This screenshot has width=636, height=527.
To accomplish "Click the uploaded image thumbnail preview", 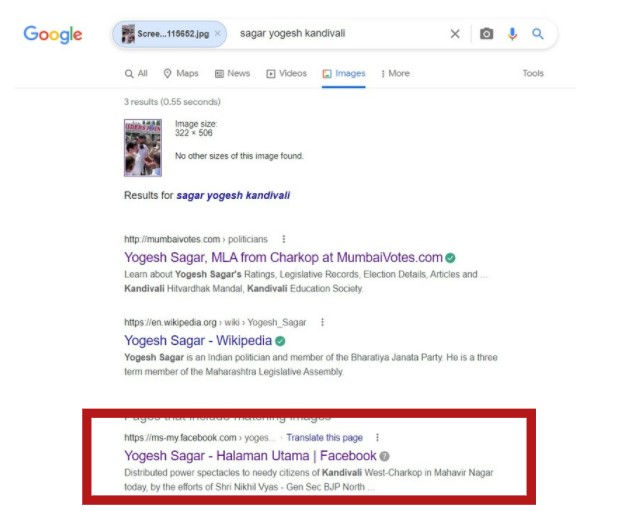I will point(143,148).
